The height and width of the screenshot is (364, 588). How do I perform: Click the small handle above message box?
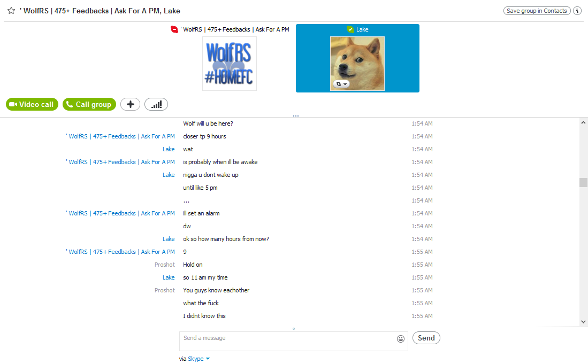(294, 329)
